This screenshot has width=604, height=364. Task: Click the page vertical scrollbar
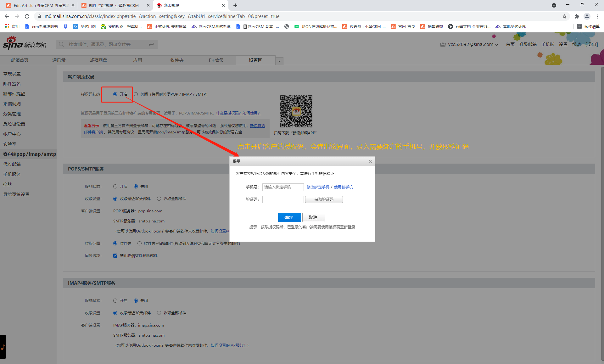pyautogui.click(x=602, y=214)
